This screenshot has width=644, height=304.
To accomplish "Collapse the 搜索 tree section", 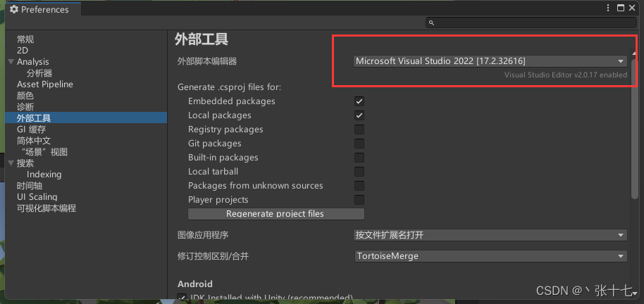I will pos(11,163).
